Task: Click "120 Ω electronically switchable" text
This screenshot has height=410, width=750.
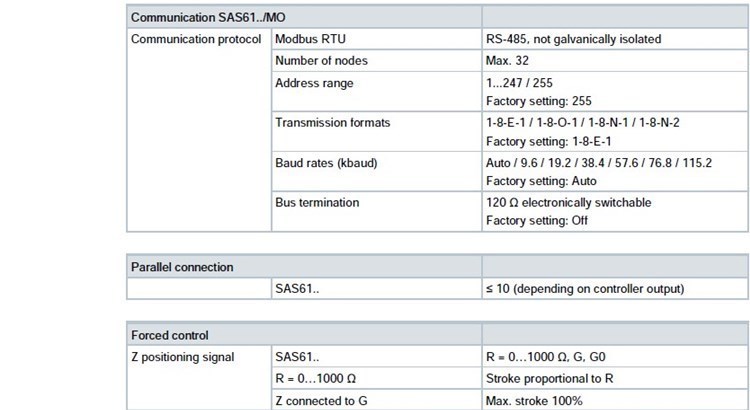Action: (568, 203)
